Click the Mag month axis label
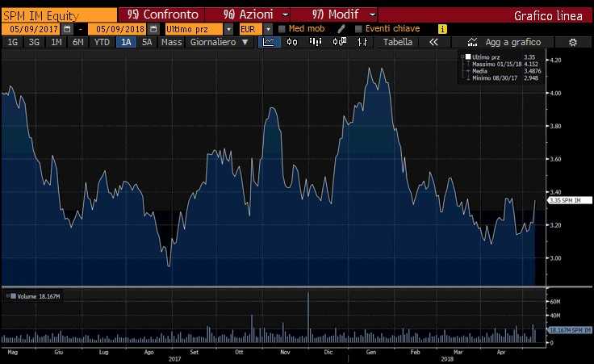This screenshot has width=594, height=364. click(12, 352)
